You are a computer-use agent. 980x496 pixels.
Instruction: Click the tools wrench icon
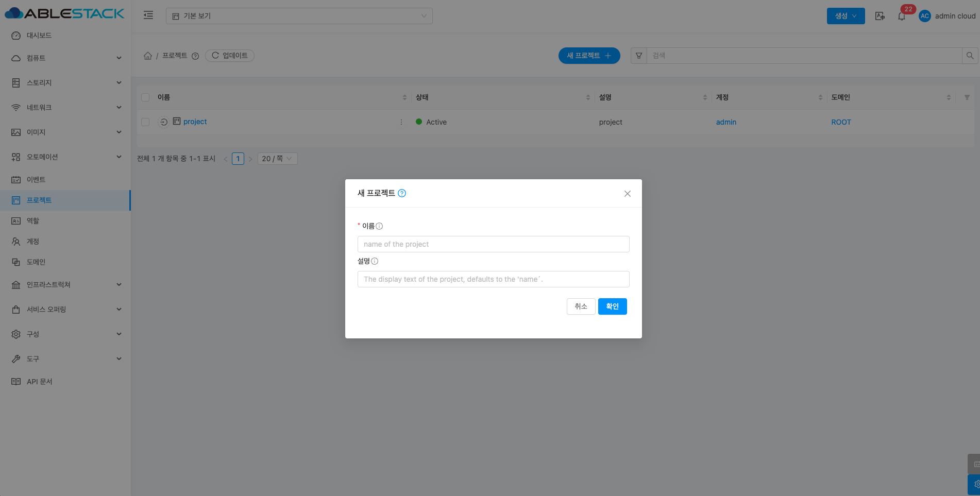(16, 359)
